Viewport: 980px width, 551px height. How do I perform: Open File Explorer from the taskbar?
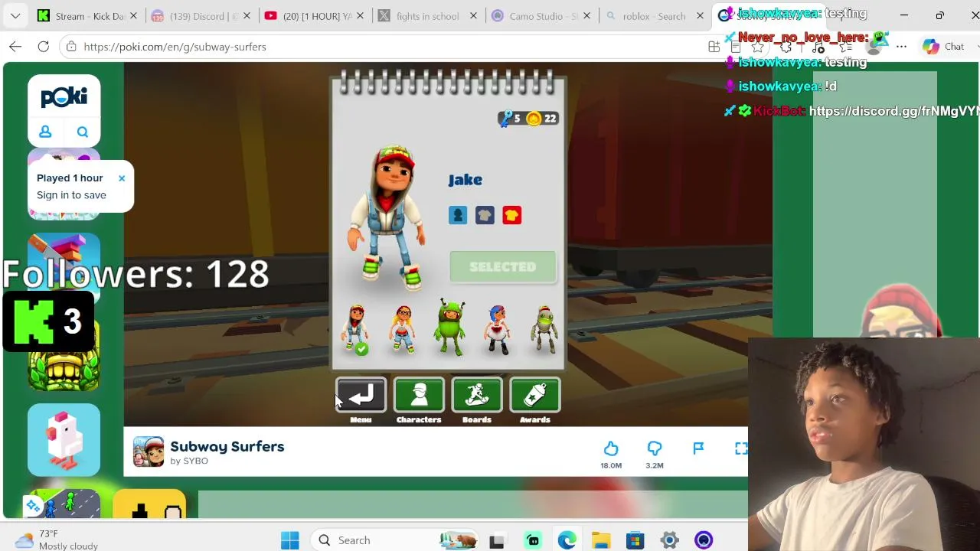(x=601, y=540)
